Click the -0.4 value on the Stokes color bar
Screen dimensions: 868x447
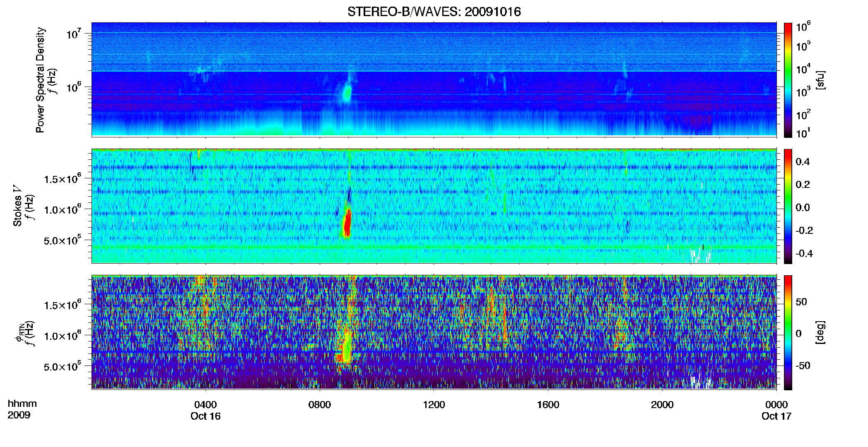pyautogui.click(x=804, y=253)
